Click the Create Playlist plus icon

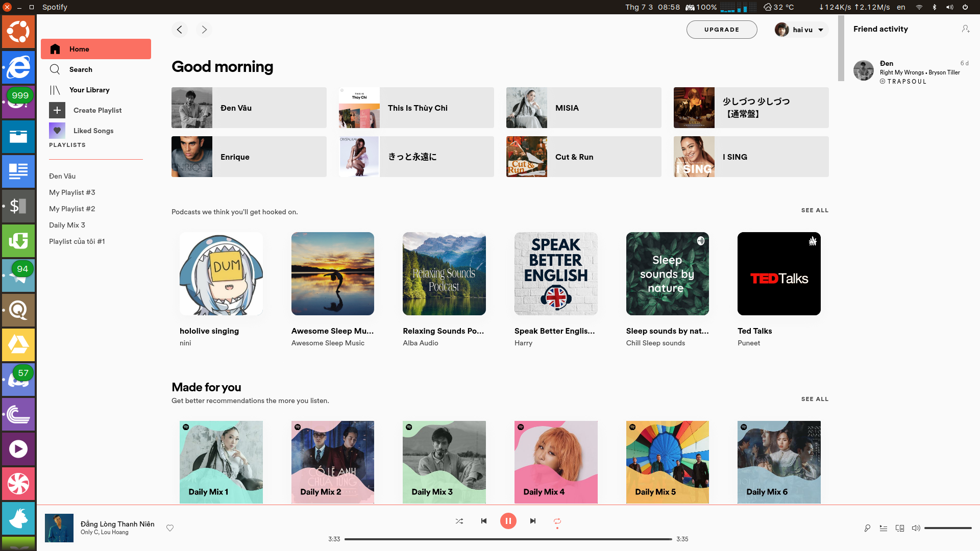click(57, 110)
